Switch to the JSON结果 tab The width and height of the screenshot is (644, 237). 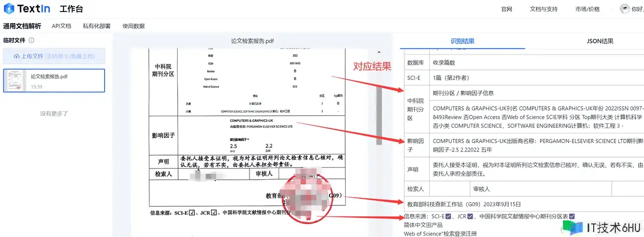pos(600,41)
